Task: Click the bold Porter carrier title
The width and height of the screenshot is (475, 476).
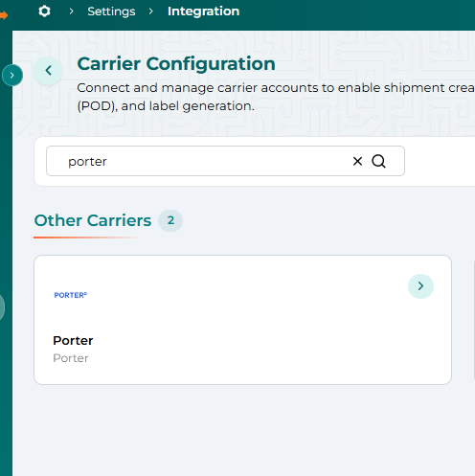Action: point(73,341)
